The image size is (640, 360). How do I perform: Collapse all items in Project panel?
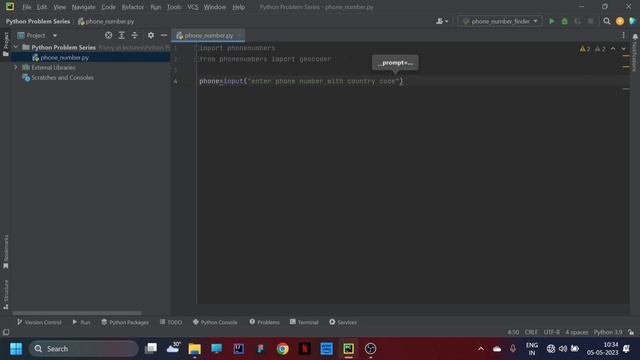(135, 36)
